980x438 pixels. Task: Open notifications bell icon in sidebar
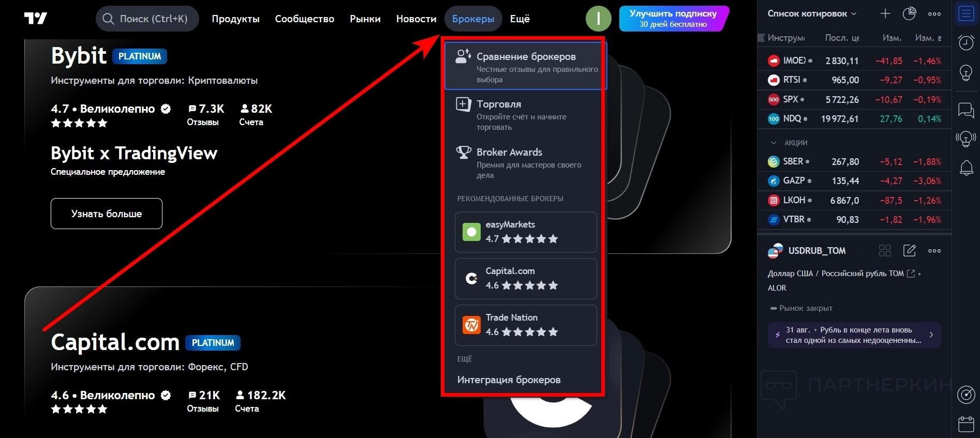[966, 168]
